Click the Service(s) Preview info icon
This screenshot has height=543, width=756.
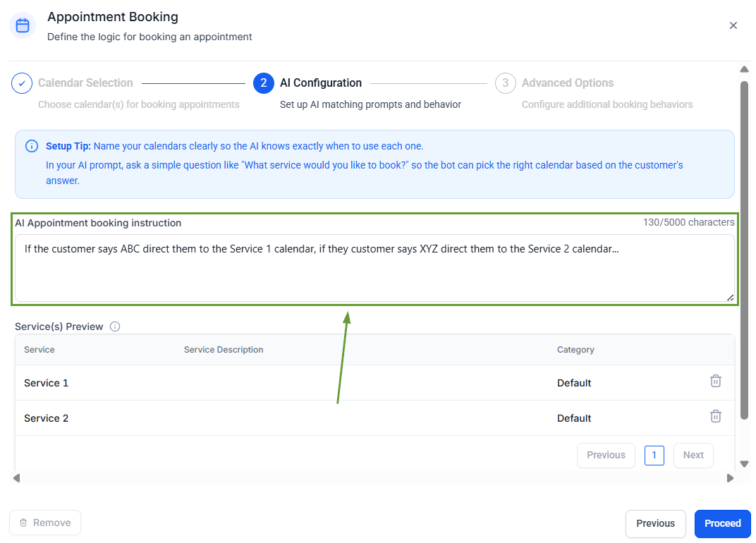(115, 327)
